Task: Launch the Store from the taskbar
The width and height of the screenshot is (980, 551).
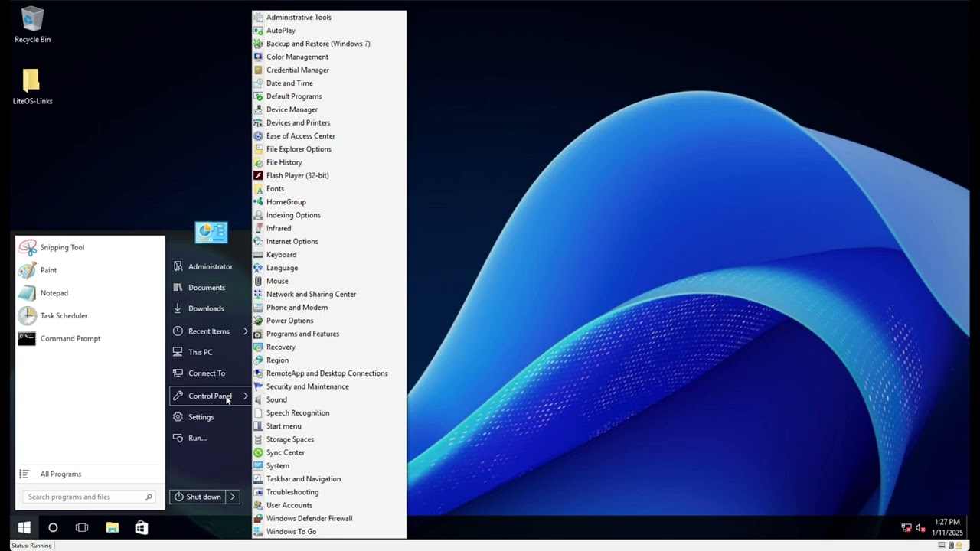Action: coord(141,527)
